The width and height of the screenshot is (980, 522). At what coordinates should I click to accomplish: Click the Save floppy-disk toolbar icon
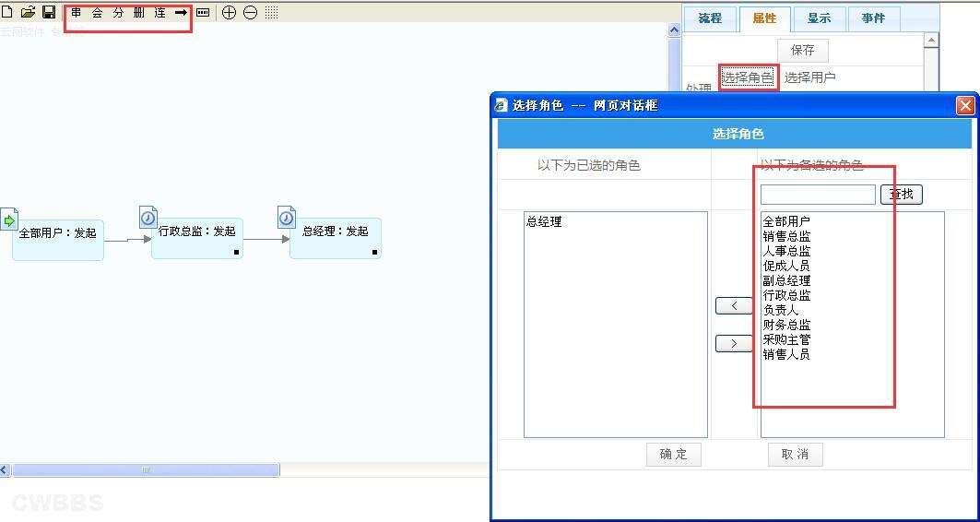click(x=49, y=12)
